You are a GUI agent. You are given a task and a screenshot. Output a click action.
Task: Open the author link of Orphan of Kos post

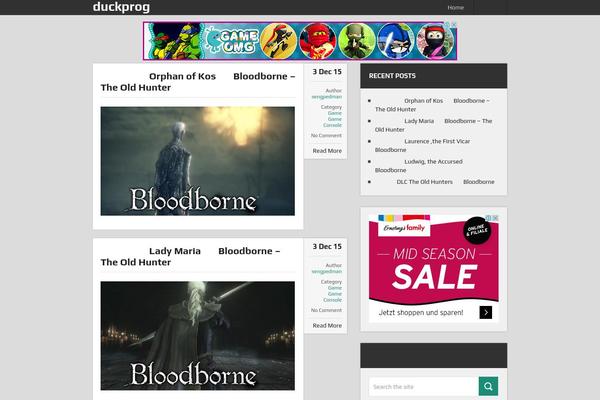click(x=327, y=97)
